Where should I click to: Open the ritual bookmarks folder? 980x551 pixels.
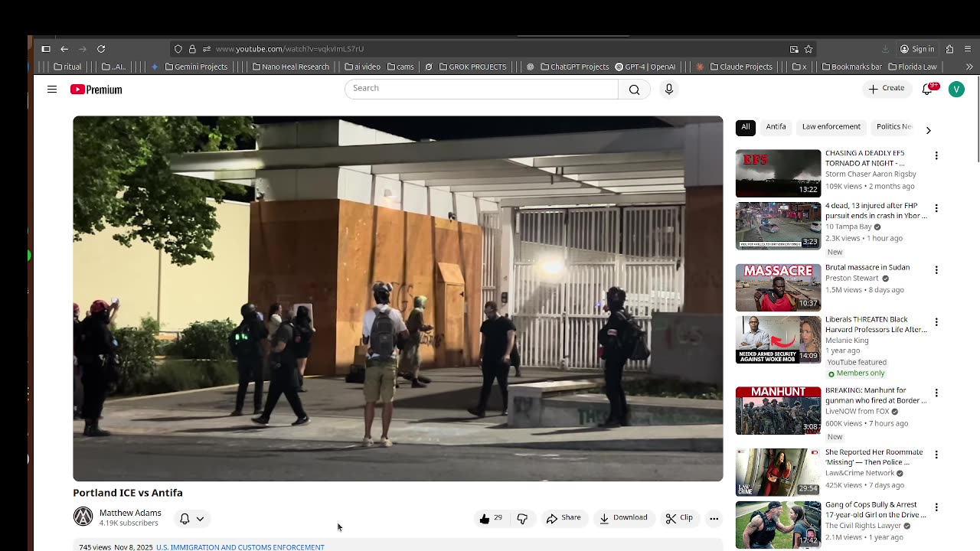click(67, 67)
